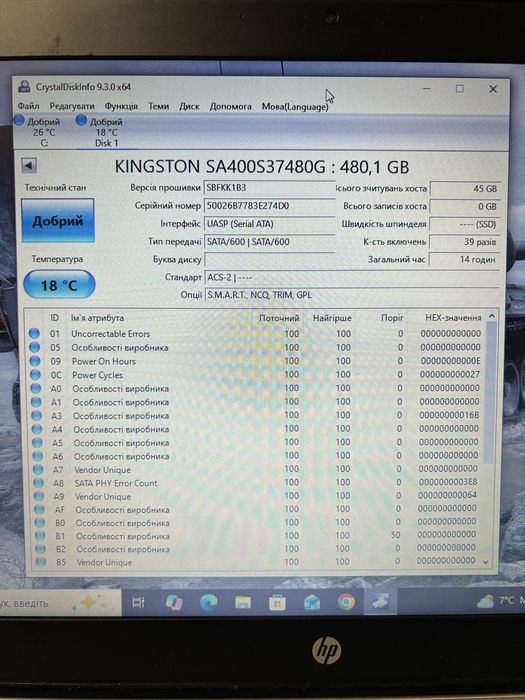525x700 pixels.
Task: Click the HEX-значення column header
Action: 453,317
